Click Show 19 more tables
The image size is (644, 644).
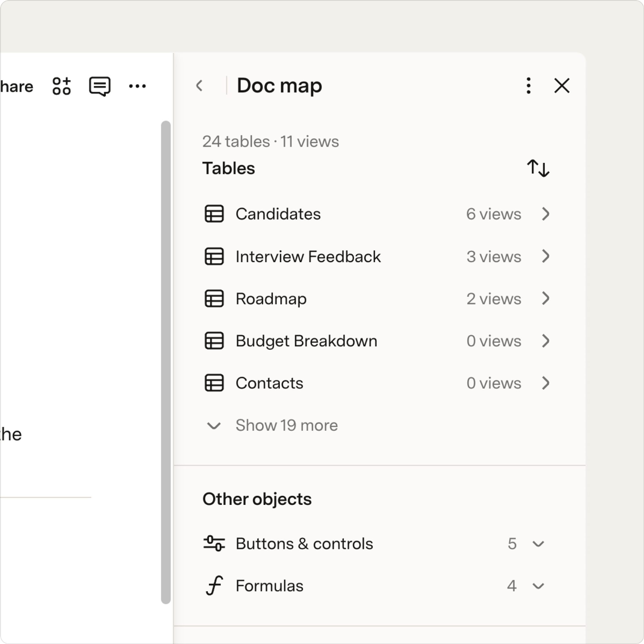287,425
